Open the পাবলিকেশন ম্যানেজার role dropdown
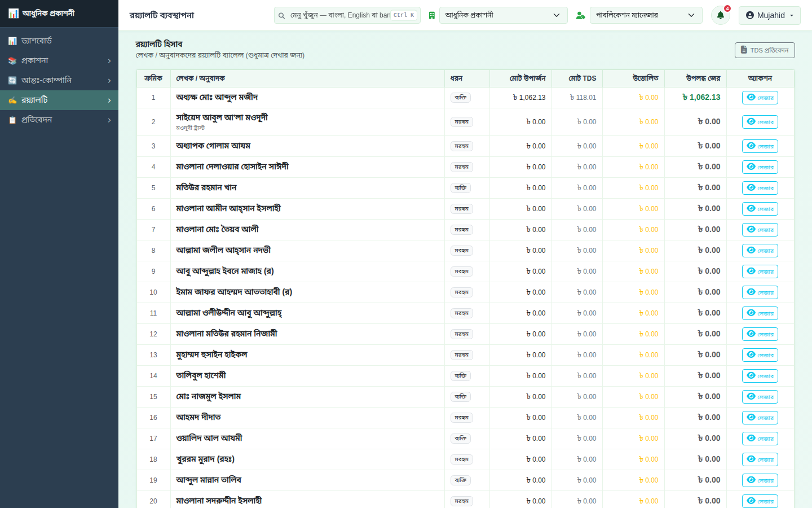This screenshot has height=508, width=812. (x=646, y=15)
